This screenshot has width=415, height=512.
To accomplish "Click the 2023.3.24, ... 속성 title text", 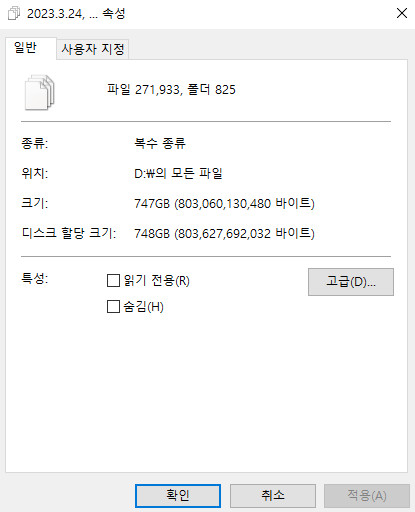I will (76, 14).
